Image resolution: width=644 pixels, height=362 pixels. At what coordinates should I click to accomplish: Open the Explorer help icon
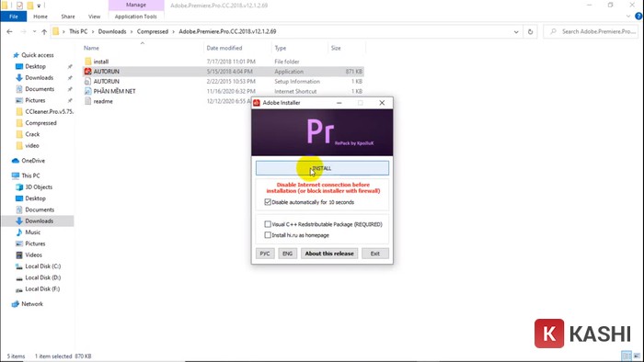[x=638, y=17]
